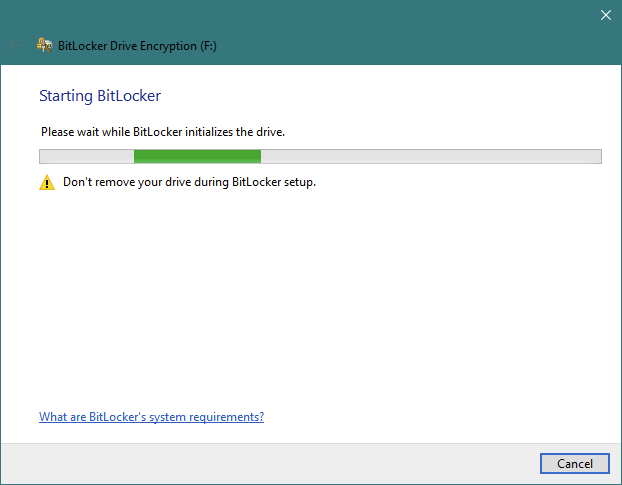Click the BitLocker keys icon
This screenshot has width=622, height=485.
(x=44, y=45)
